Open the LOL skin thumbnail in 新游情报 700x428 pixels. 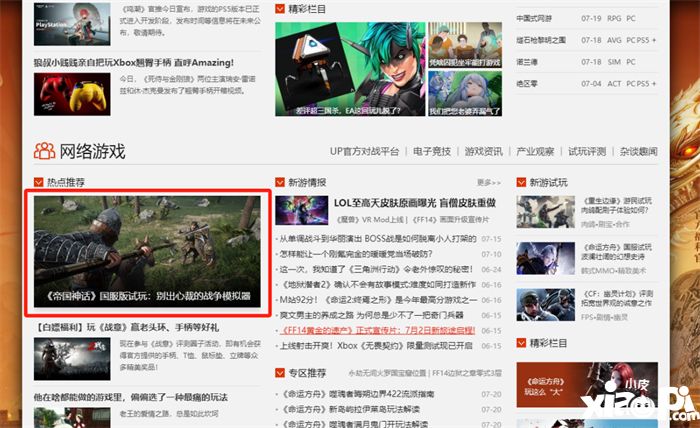click(302, 210)
